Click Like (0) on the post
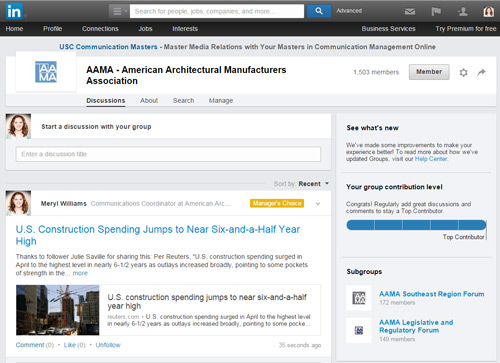Screen dimensions: 500x363 [x=74, y=345]
